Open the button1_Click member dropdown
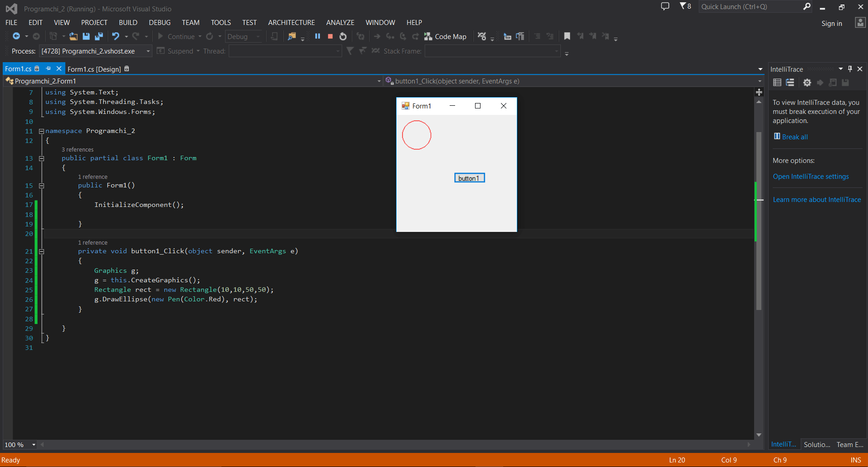This screenshot has height=467, width=868. pyautogui.click(x=760, y=81)
